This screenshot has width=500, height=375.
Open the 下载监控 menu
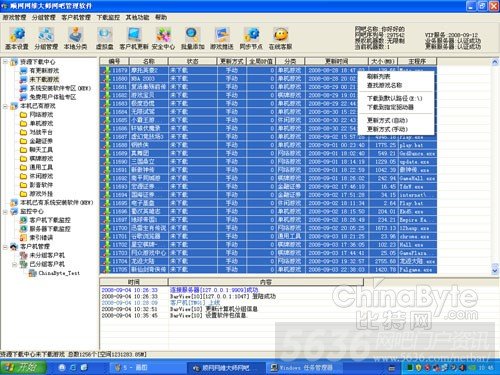pos(108,17)
